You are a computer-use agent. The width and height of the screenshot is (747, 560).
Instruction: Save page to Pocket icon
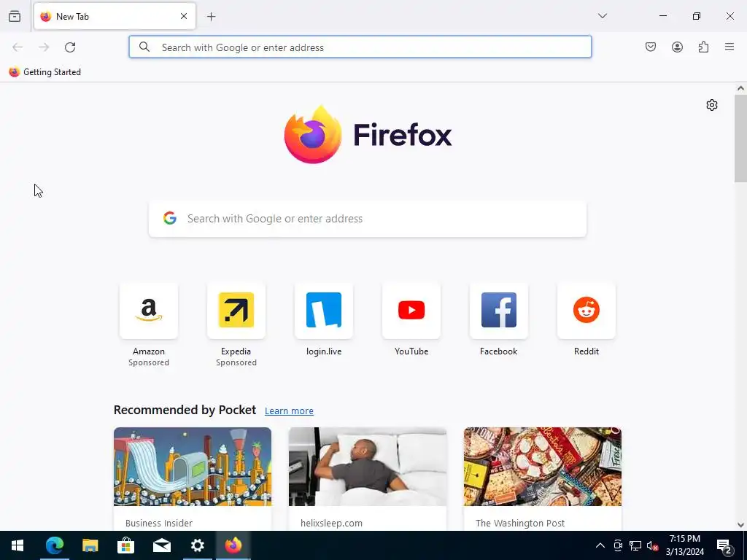point(651,47)
